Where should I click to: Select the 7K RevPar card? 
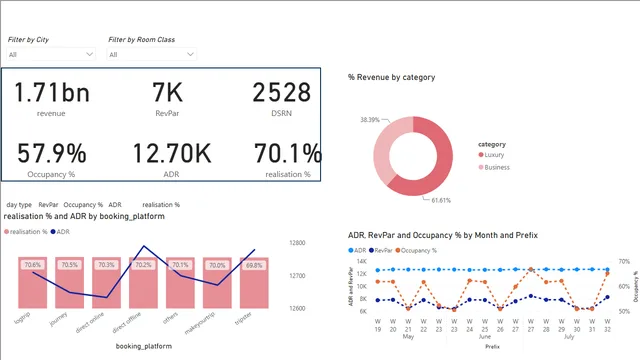(167, 98)
